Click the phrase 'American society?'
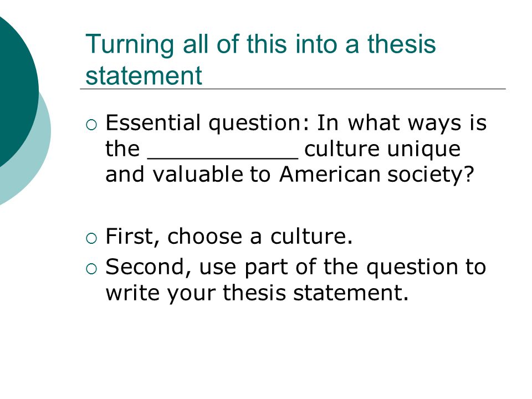Screen dimensions: 532x399 pos(377,175)
